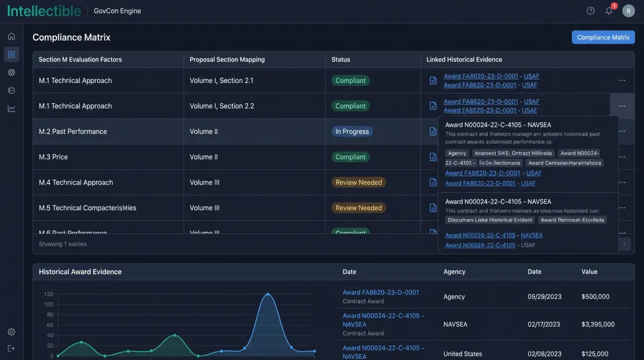The height and width of the screenshot is (360, 644).
Task: Open USAF link in Section 2.1 first line
Action: tap(531, 76)
